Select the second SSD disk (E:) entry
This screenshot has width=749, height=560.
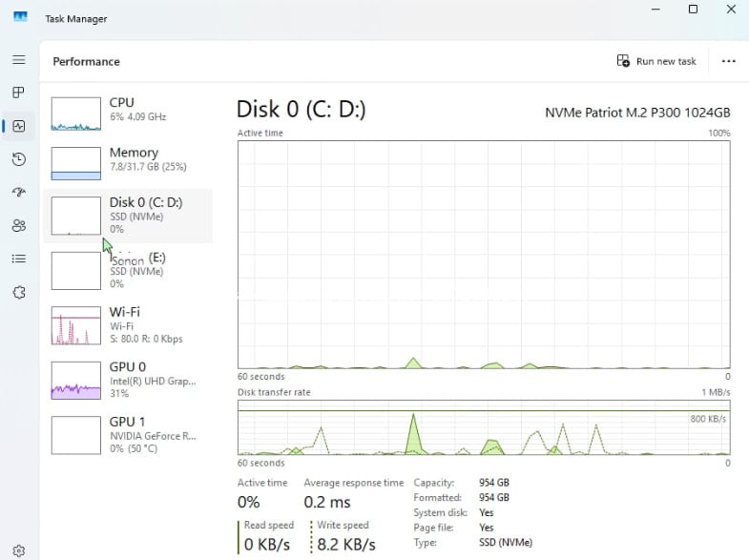pos(128,270)
